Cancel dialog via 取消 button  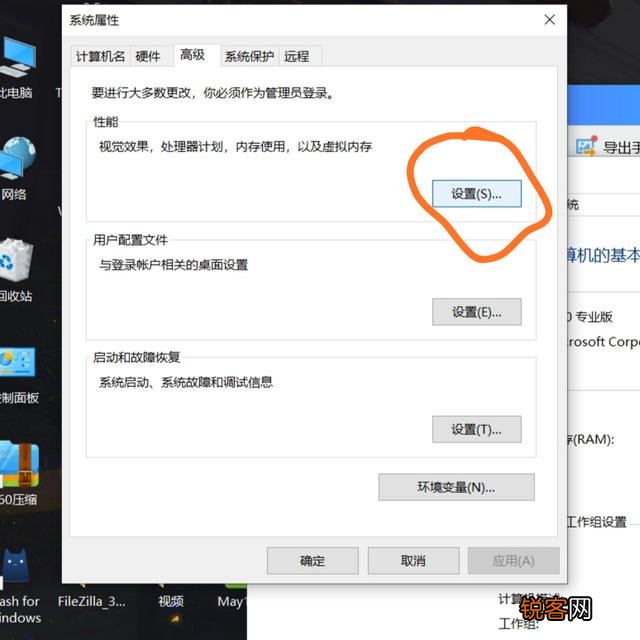[413, 560]
